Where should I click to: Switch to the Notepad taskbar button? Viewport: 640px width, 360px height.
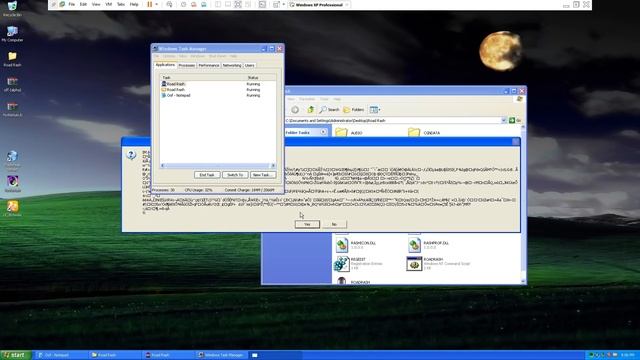point(61,355)
